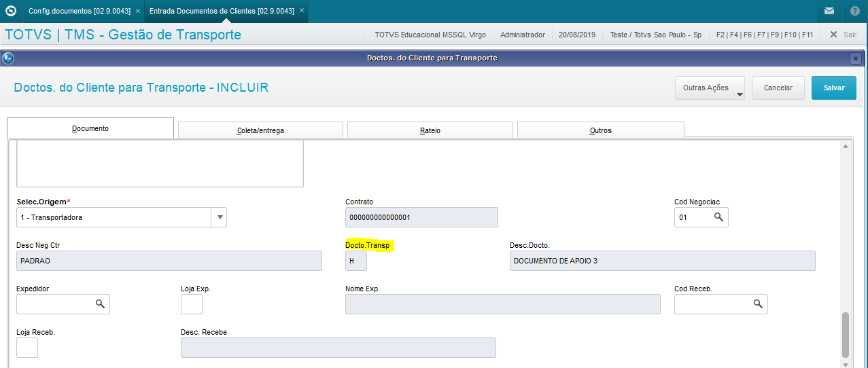
Task: Click the Sair X icon
Action: (833, 35)
